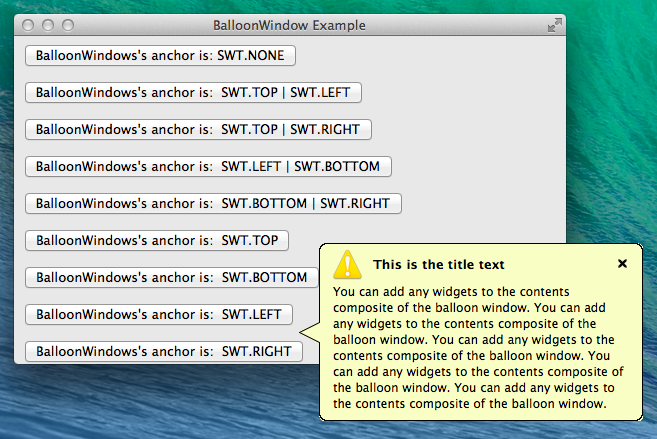Zoom the BalloonWindow Example window
The width and height of the screenshot is (657, 439).
pyautogui.click(x=68, y=26)
